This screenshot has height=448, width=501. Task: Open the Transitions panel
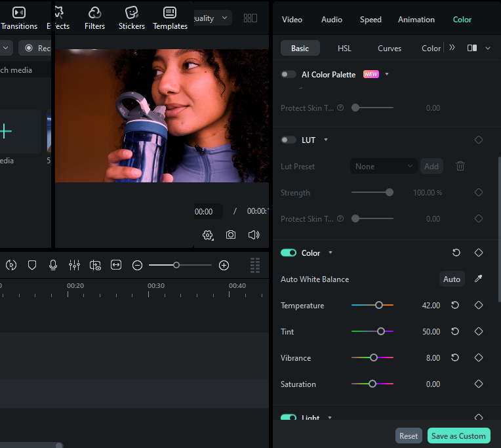19,18
